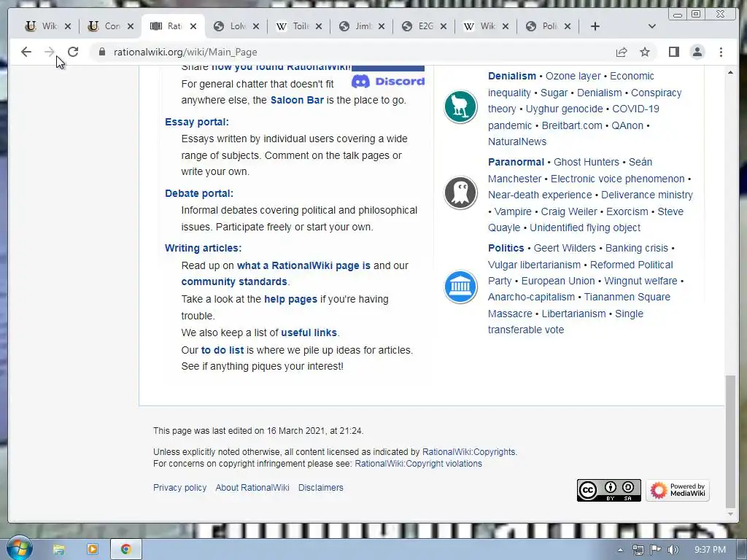This screenshot has width=747, height=560.
Task: Click the Action Center flag tray icon
Action: [x=656, y=550]
